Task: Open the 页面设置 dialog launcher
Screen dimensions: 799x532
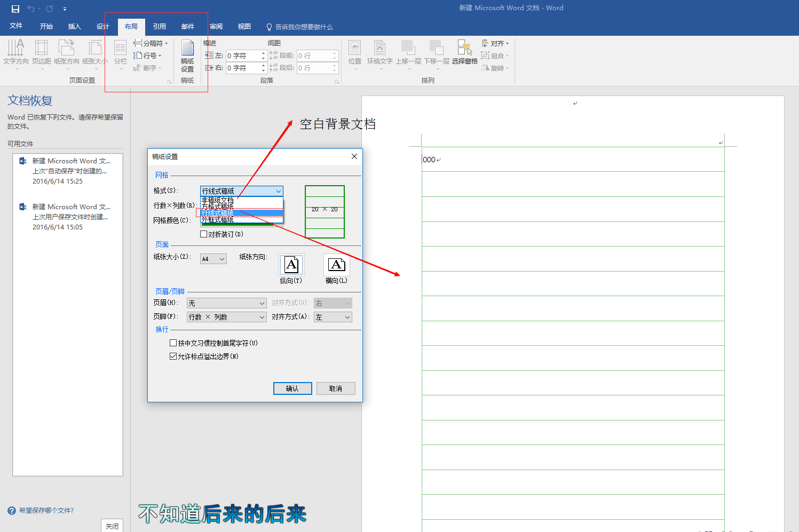Action: [170, 82]
